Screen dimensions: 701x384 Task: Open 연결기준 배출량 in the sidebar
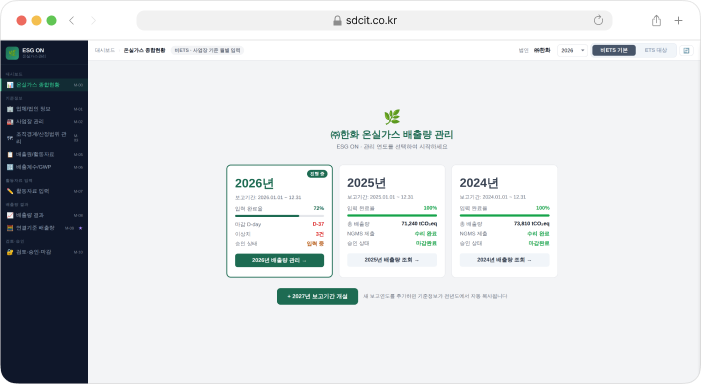[x=44, y=228]
